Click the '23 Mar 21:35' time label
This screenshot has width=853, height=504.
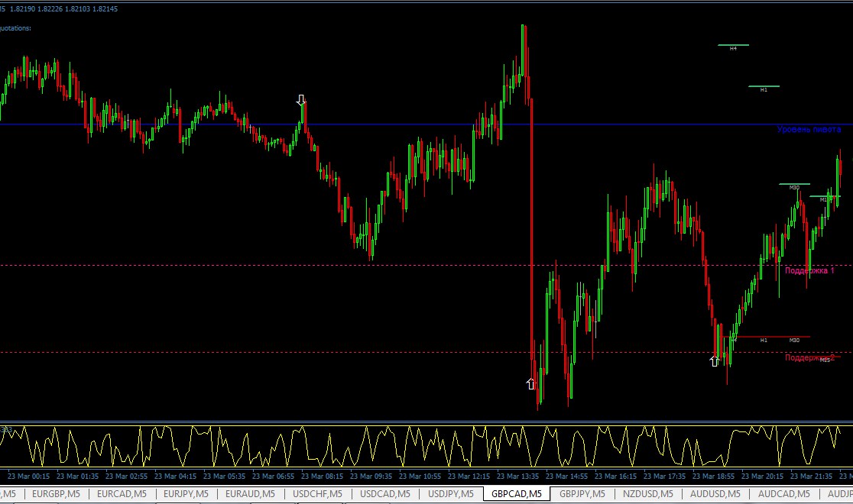811,476
